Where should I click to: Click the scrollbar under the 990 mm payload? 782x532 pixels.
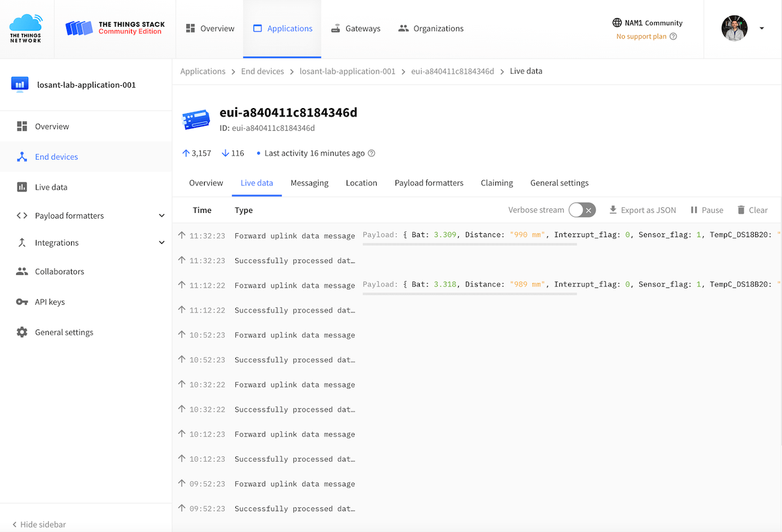[x=470, y=244]
